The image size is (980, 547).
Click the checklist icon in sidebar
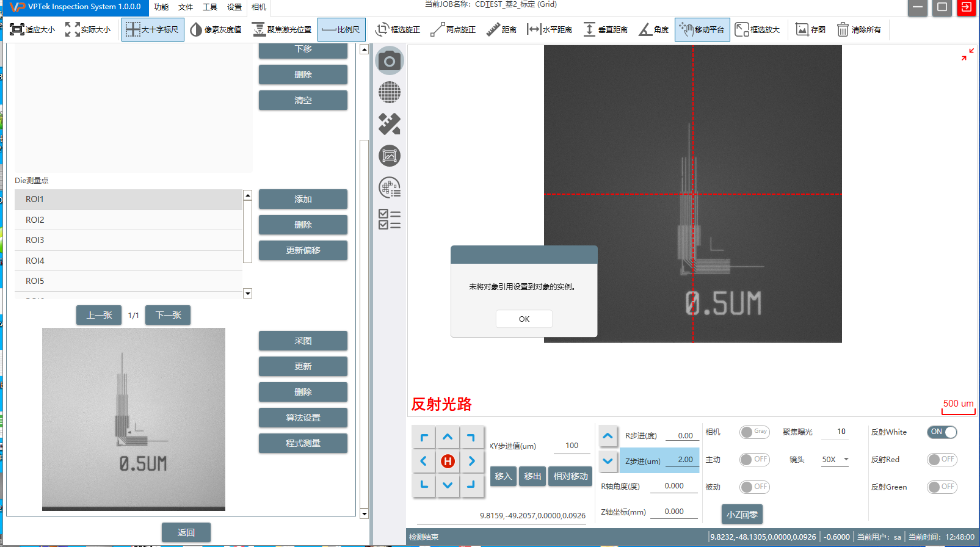(389, 219)
